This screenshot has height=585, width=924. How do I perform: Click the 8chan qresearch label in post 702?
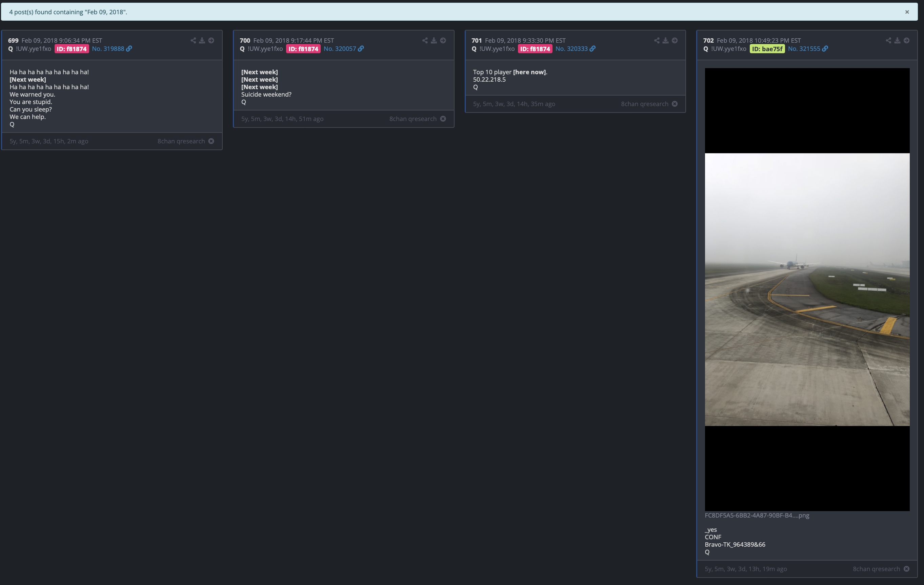[x=877, y=569]
